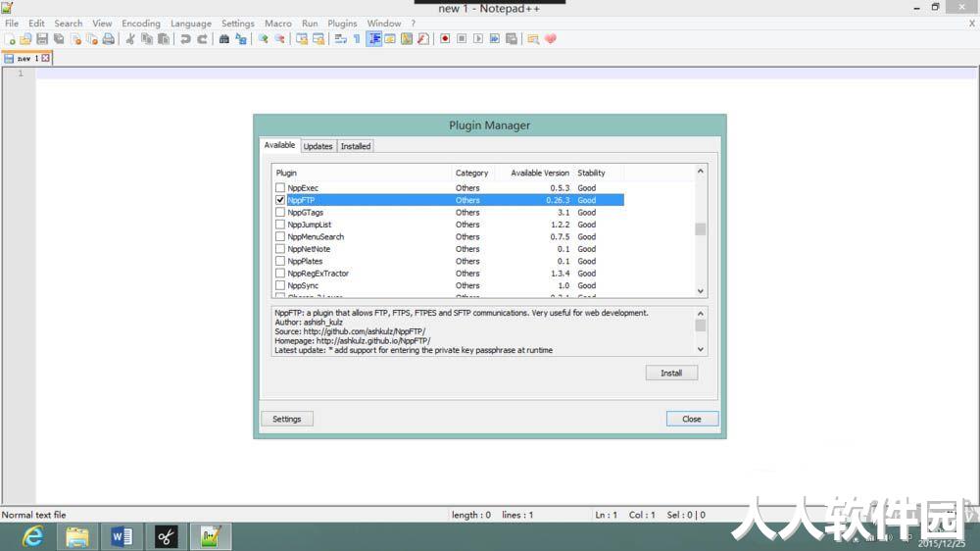Save all files toolbar icon

[59, 39]
